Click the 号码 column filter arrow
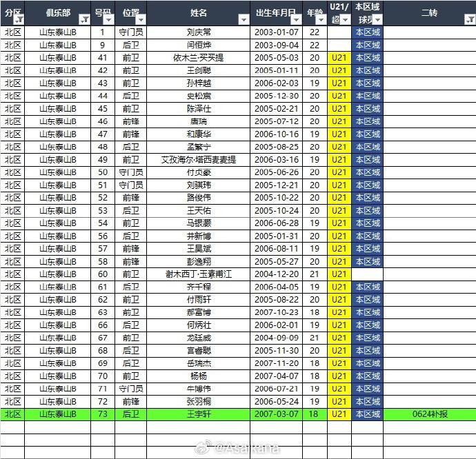 (x=108, y=19)
